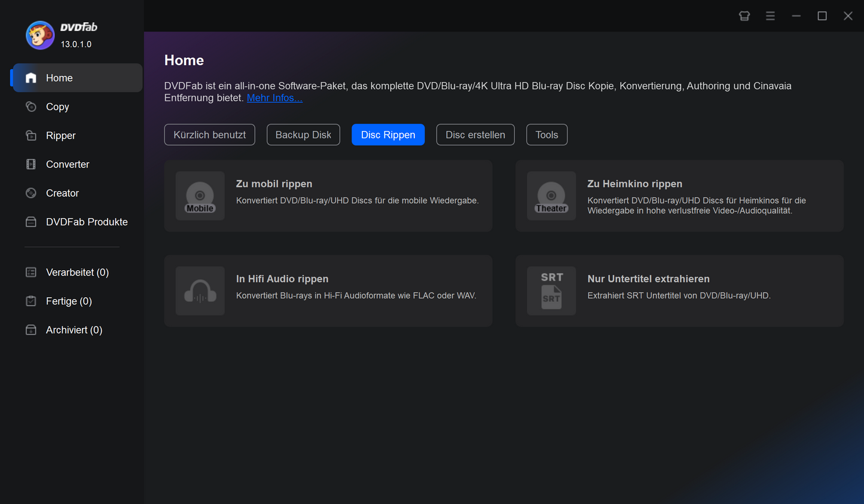Switch to the Backup Disk tab
This screenshot has height=504, width=864.
[x=303, y=135]
